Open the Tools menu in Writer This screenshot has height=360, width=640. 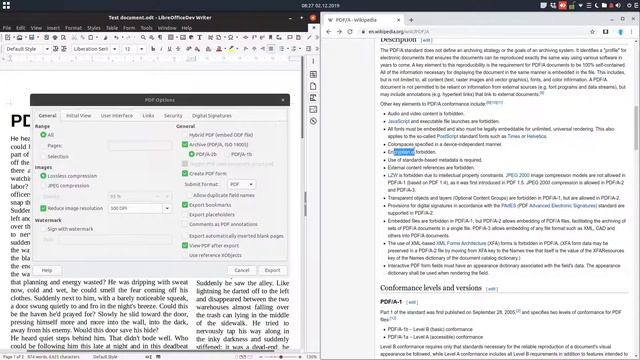click(x=146, y=28)
